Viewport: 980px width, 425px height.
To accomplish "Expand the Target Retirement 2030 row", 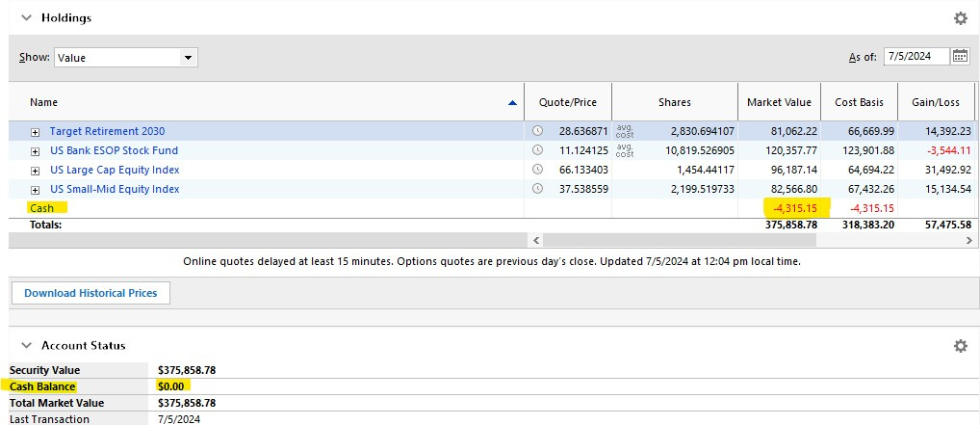I will (x=36, y=132).
